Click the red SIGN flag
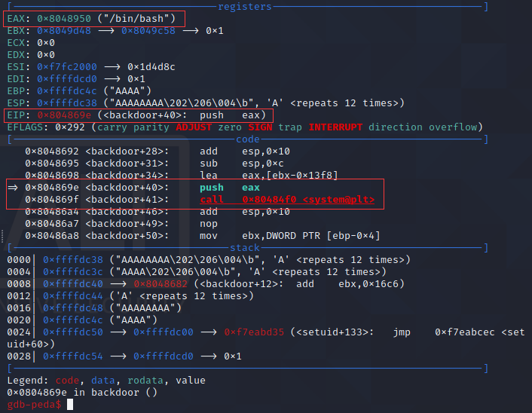The height and width of the screenshot is (413, 532). [260, 127]
